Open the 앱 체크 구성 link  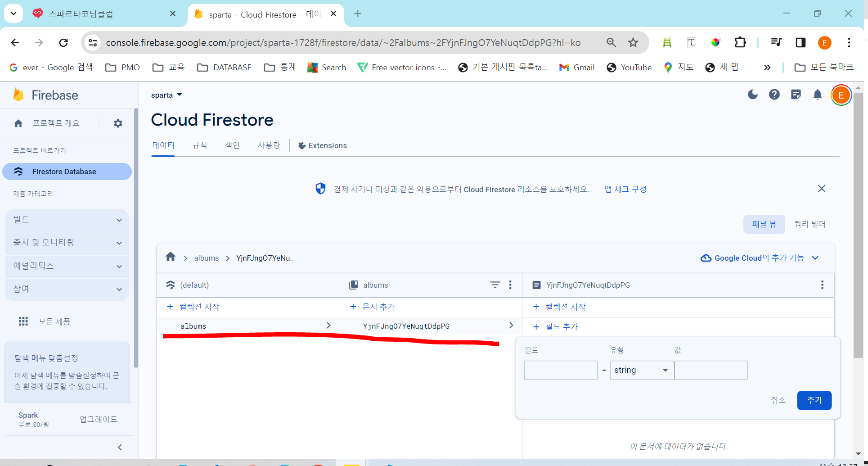625,190
